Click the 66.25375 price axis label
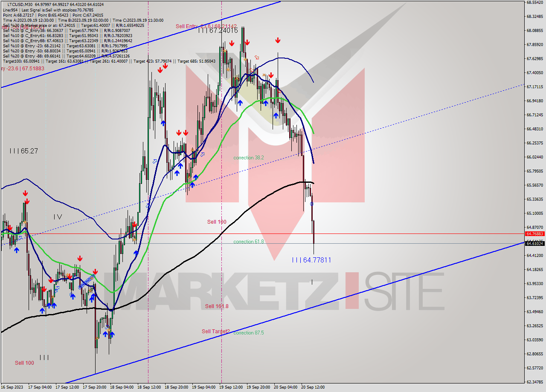546x392 pixels. tap(534, 143)
